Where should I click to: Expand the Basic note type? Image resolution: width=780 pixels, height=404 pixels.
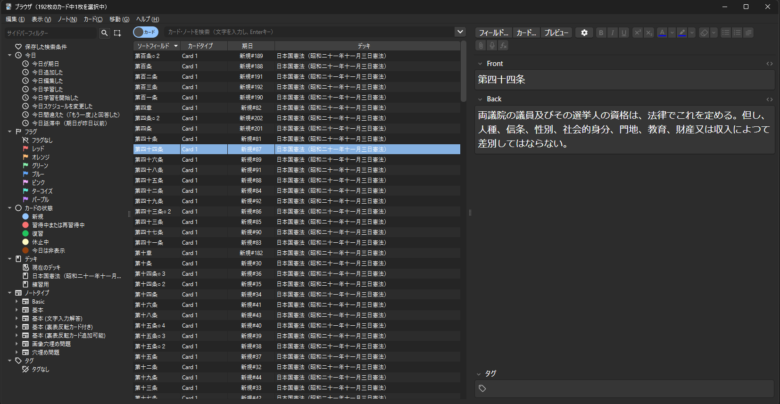pos(15,301)
